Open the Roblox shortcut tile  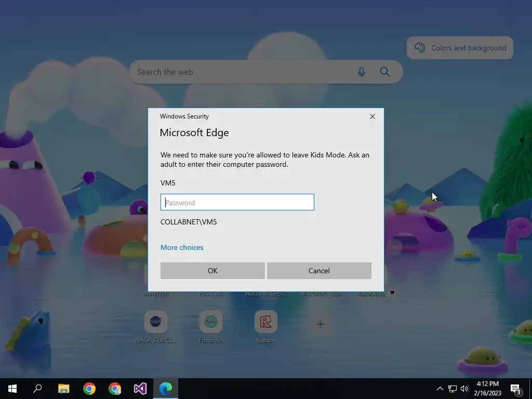[265, 322]
